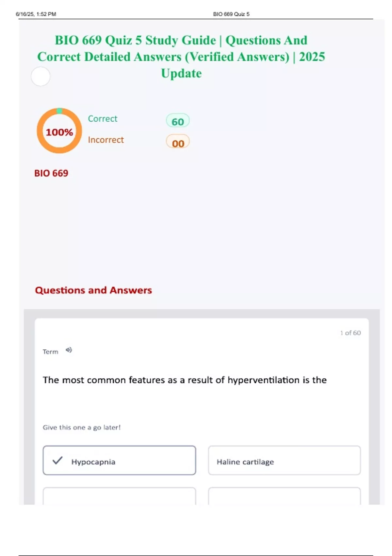Click the "1 of 60" question counter
The height and width of the screenshot is (556, 392).
coord(350,333)
